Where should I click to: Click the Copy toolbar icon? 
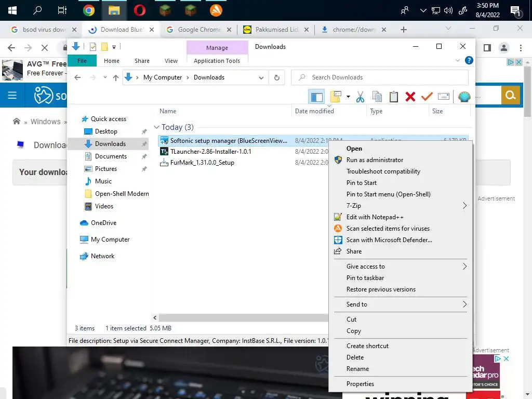click(x=377, y=97)
